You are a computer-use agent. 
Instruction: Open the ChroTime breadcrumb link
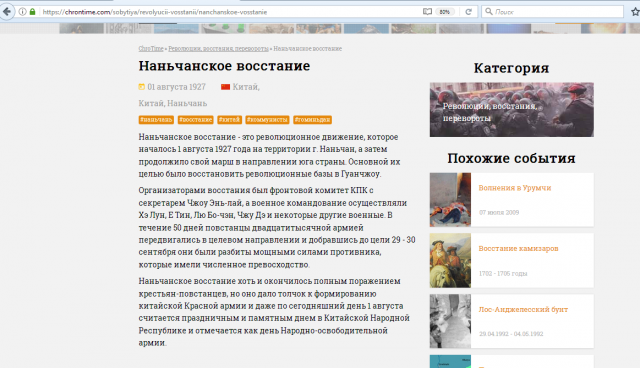[151, 49]
